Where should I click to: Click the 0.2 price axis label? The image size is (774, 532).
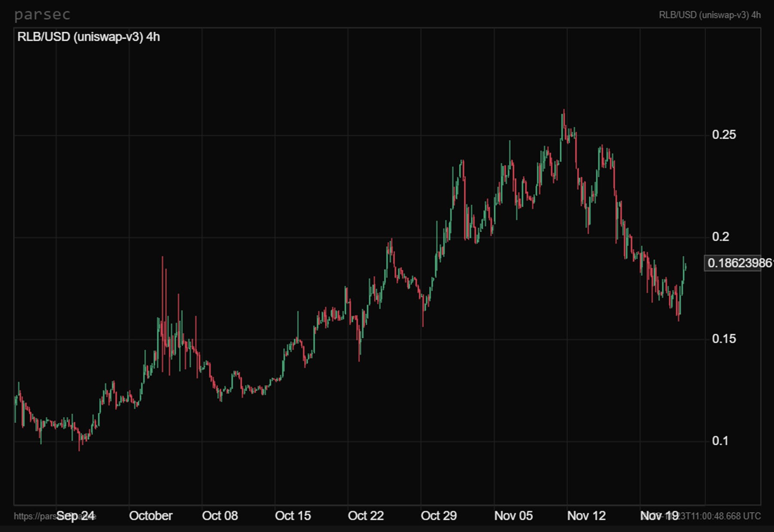click(720, 237)
